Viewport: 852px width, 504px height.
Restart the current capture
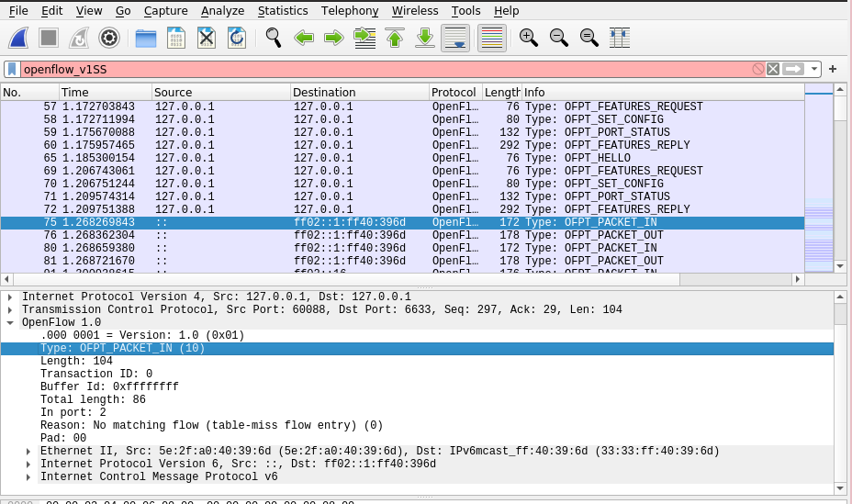(79, 38)
